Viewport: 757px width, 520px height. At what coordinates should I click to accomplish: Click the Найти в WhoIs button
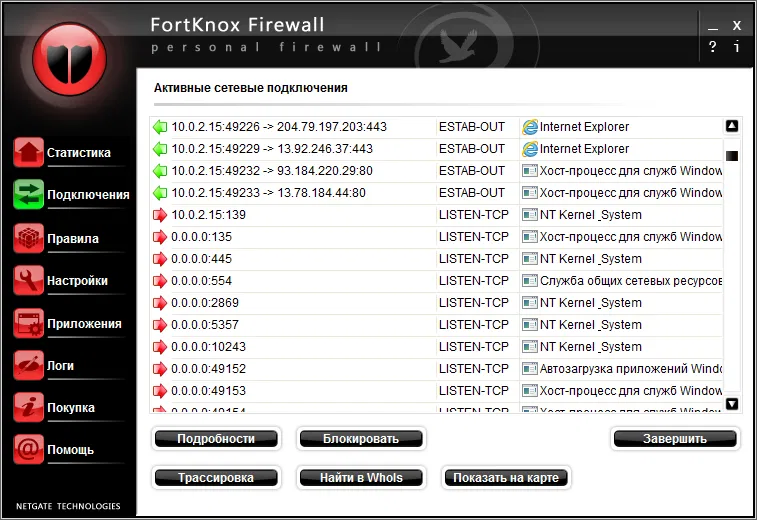click(361, 478)
